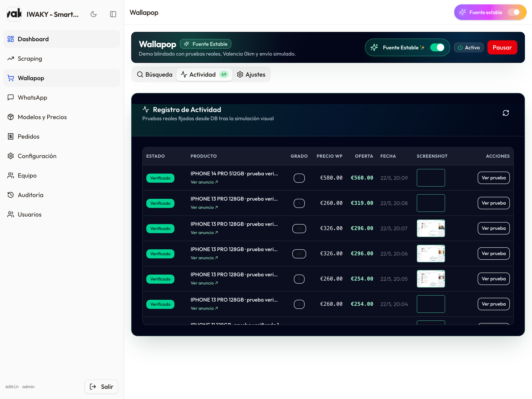Open Ver anuncio link for 20:06 row
Viewport: 532px width, 399px height.
point(204,258)
